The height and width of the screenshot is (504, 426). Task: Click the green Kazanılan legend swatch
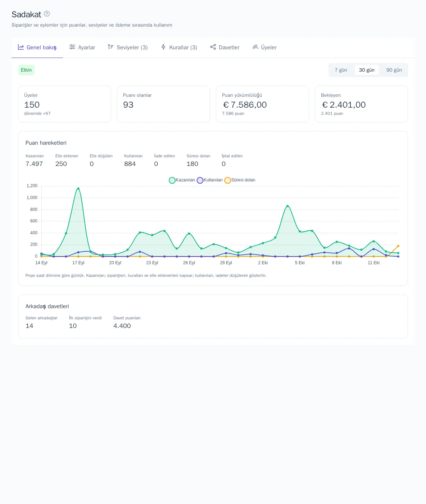pyautogui.click(x=172, y=180)
